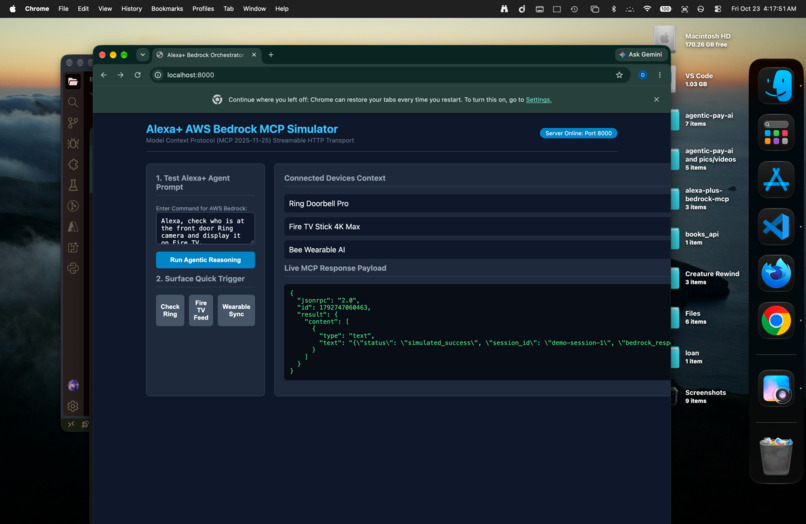The height and width of the screenshot is (524, 806).
Task: Open VS Code Source Control icon
Action: (73, 123)
